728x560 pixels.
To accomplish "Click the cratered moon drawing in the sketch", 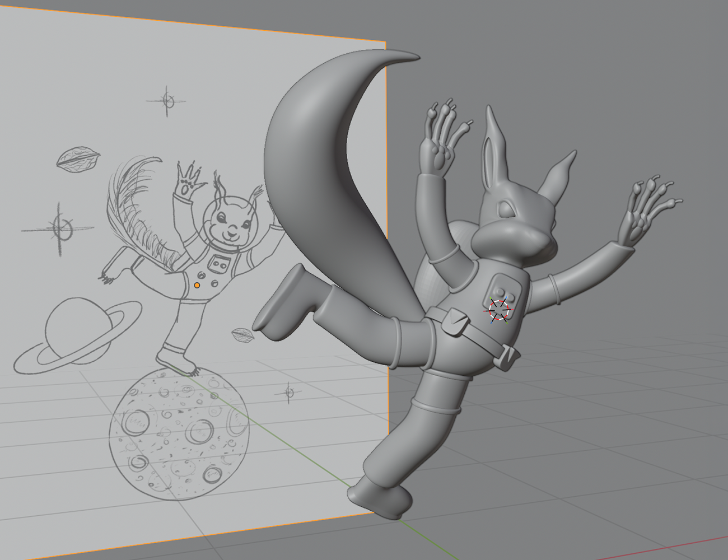I will (178, 433).
